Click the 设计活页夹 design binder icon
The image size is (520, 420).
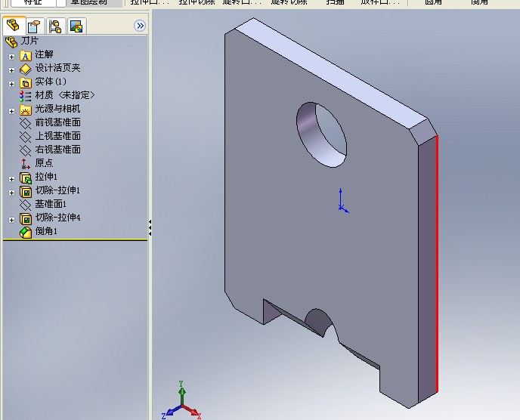coord(26,69)
